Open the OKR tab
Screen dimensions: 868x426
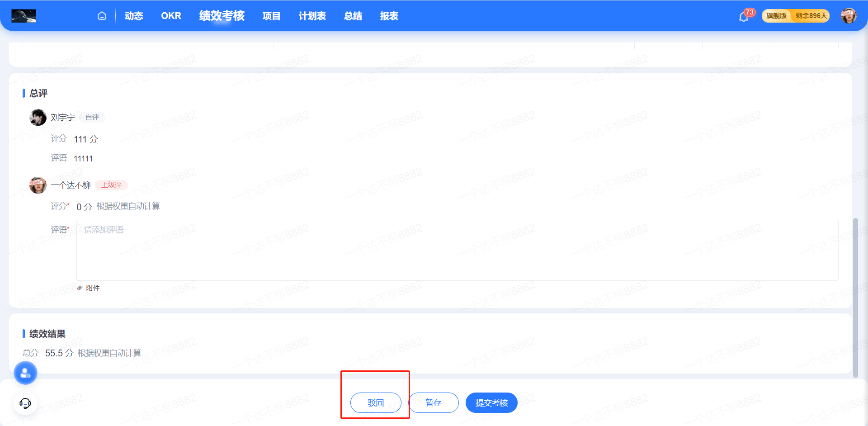coord(171,16)
